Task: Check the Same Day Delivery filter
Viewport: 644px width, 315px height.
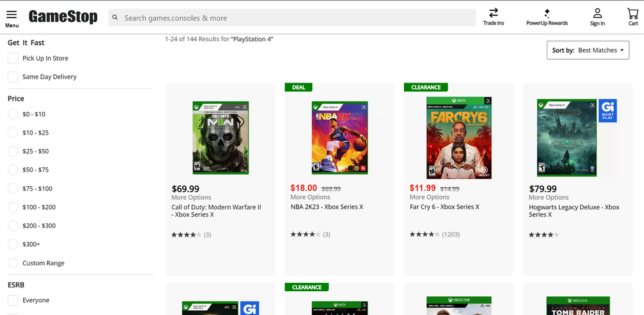Action: (x=13, y=77)
